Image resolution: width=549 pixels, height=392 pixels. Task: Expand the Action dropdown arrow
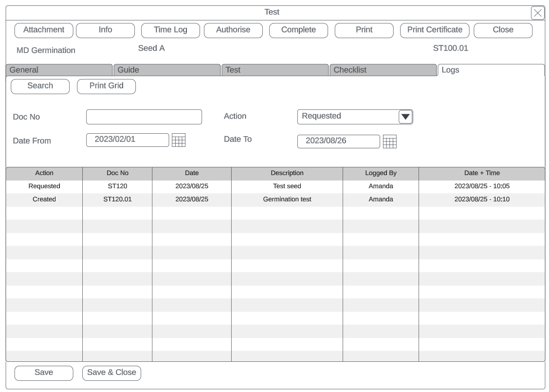[x=405, y=117]
